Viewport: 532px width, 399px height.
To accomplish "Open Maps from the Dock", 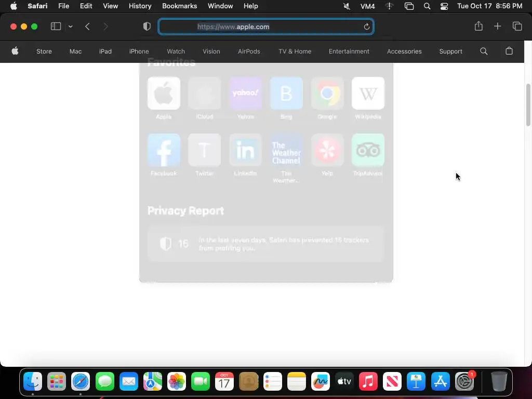I will [x=153, y=381].
